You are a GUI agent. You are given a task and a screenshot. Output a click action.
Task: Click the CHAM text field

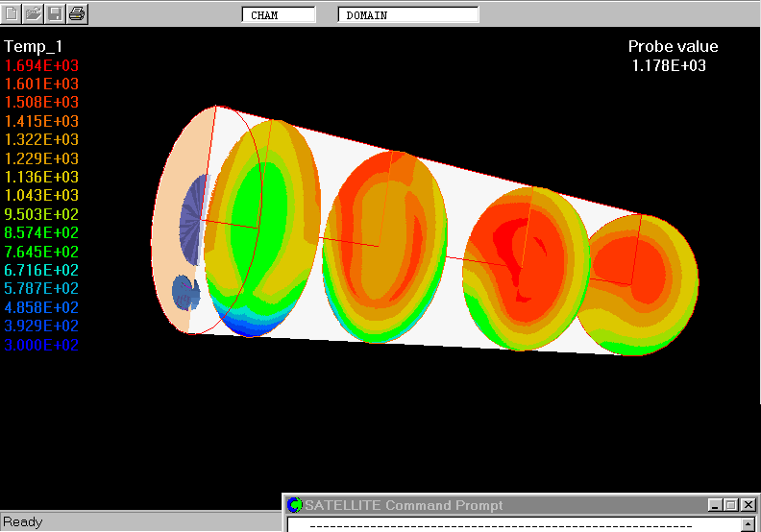coord(279,15)
